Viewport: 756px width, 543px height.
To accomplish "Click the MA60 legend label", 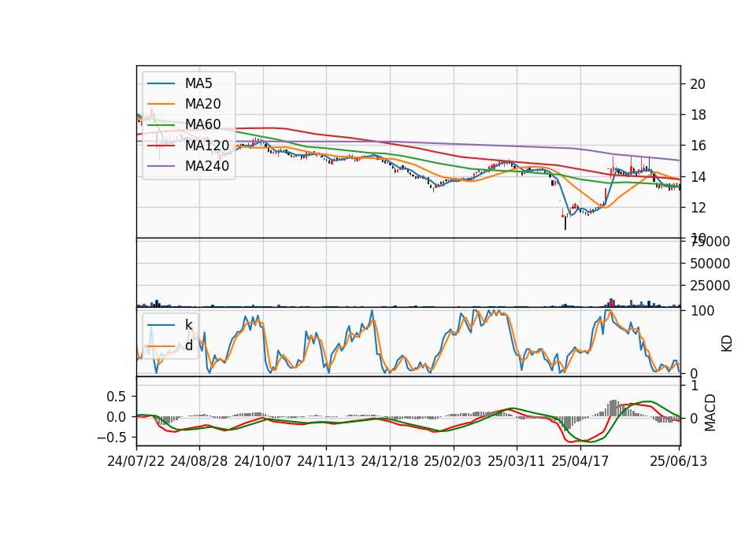I will click(202, 124).
